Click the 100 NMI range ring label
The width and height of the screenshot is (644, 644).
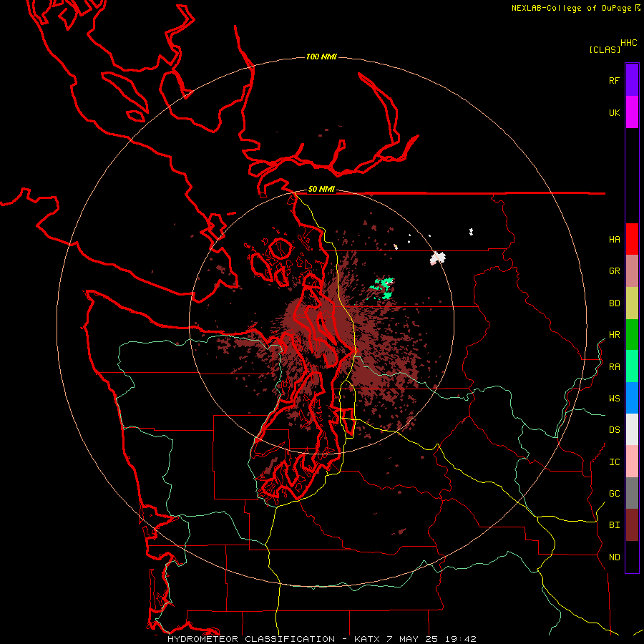(x=321, y=57)
